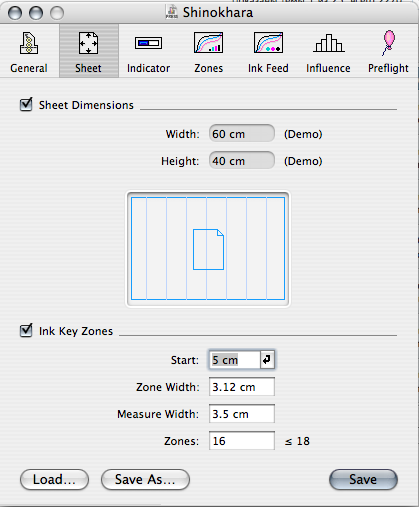
Task: Open the Preflight balloon pane
Action: point(388,52)
